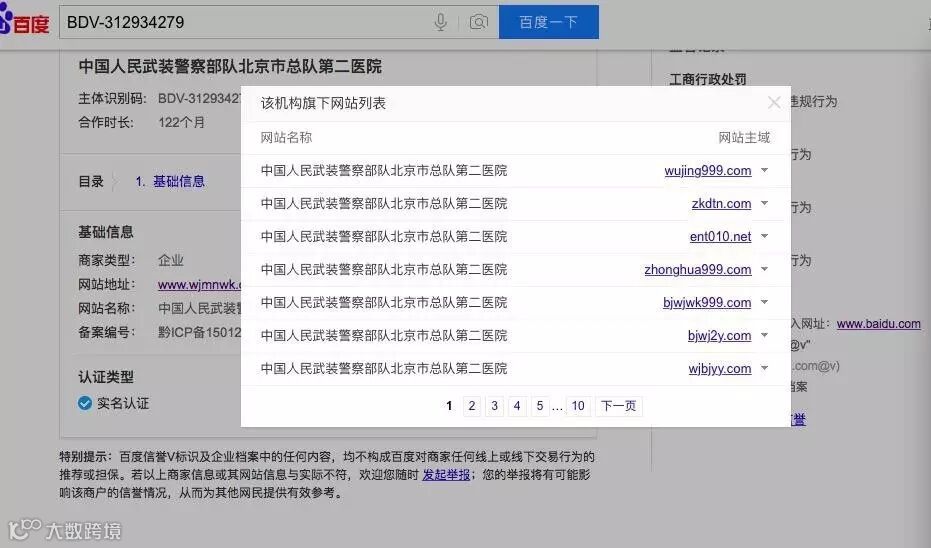Click 下一页 next page button
Viewport: 931px width, 548px height.
(619, 406)
